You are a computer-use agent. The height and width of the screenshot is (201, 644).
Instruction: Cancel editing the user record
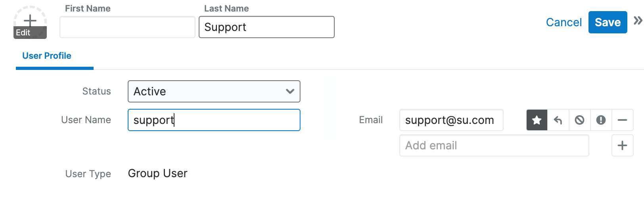point(563,22)
